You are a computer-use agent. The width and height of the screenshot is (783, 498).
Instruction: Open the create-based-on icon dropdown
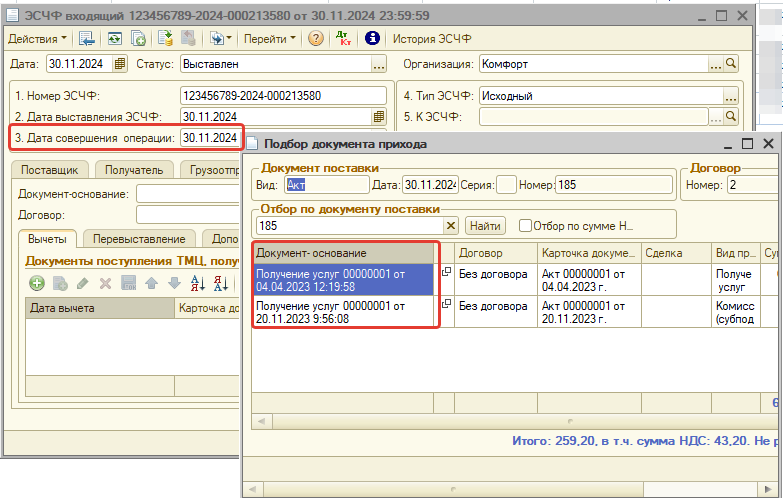point(220,38)
